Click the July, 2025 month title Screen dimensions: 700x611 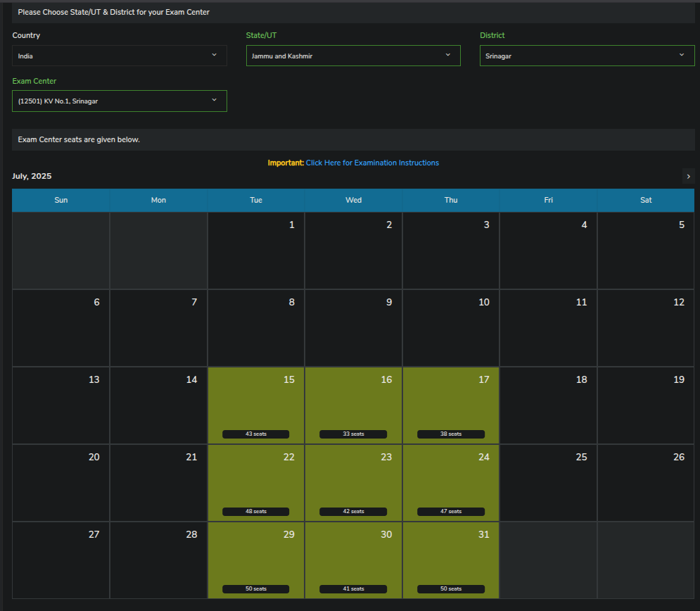[32, 176]
